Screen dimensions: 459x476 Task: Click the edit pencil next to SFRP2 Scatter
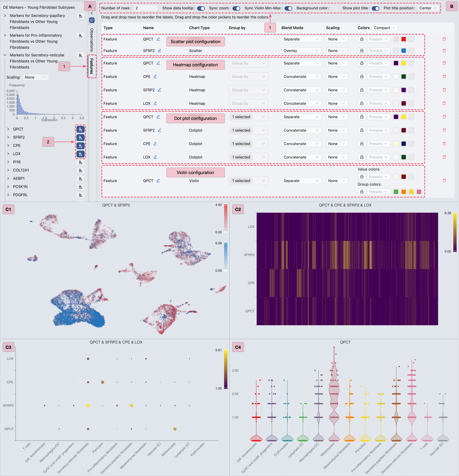click(160, 51)
